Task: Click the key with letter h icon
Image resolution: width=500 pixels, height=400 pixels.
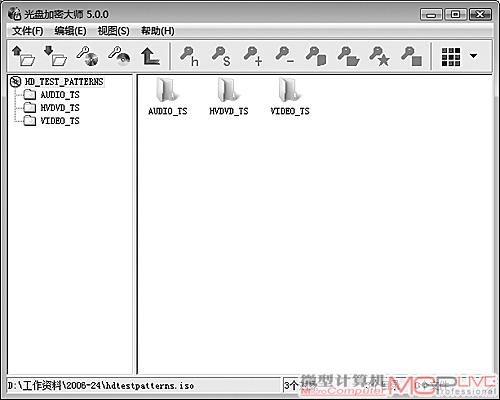Action: click(189, 56)
